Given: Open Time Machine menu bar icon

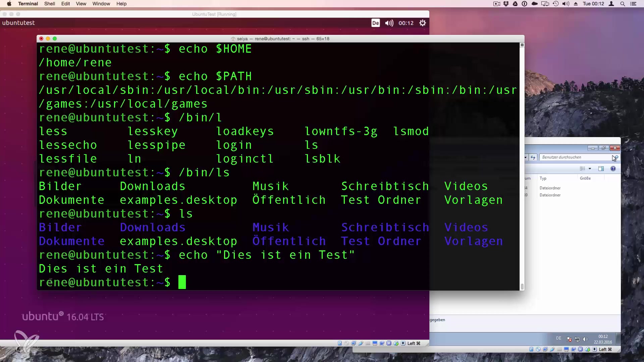Looking at the screenshot, I should pos(556,4).
